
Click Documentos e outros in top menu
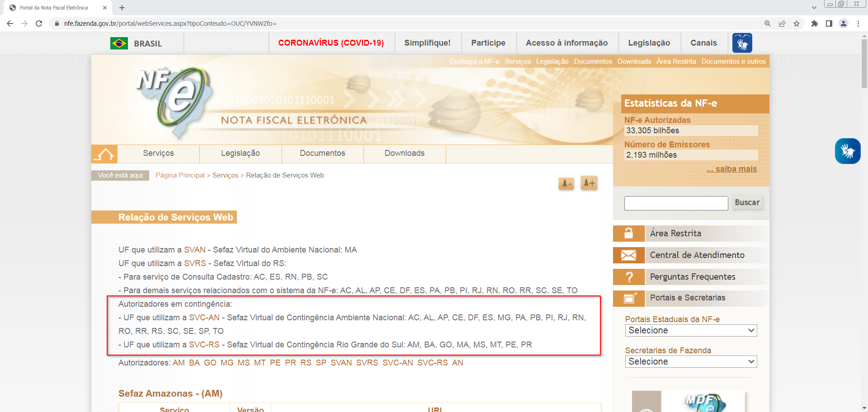click(733, 61)
